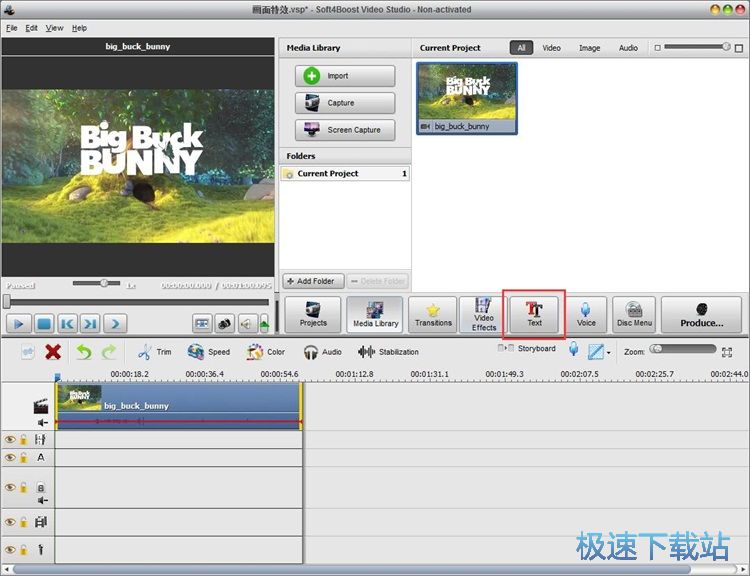The image size is (750, 576).
Task: Switch to Storyboard view
Action: (x=527, y=348)
